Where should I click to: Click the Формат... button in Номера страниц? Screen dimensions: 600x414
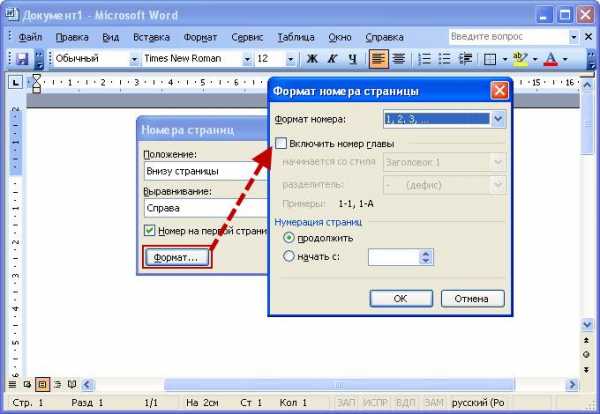pos(176,257)
